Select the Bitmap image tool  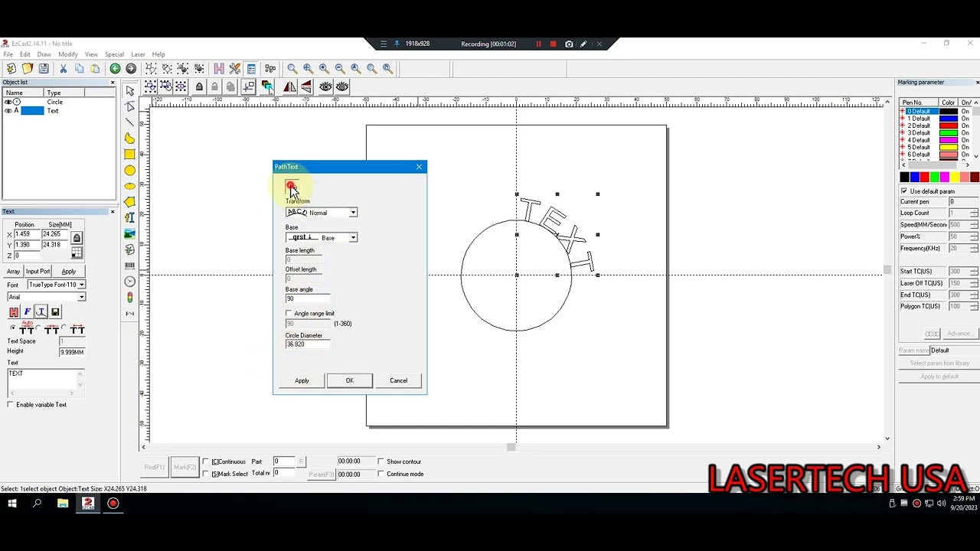129,234
